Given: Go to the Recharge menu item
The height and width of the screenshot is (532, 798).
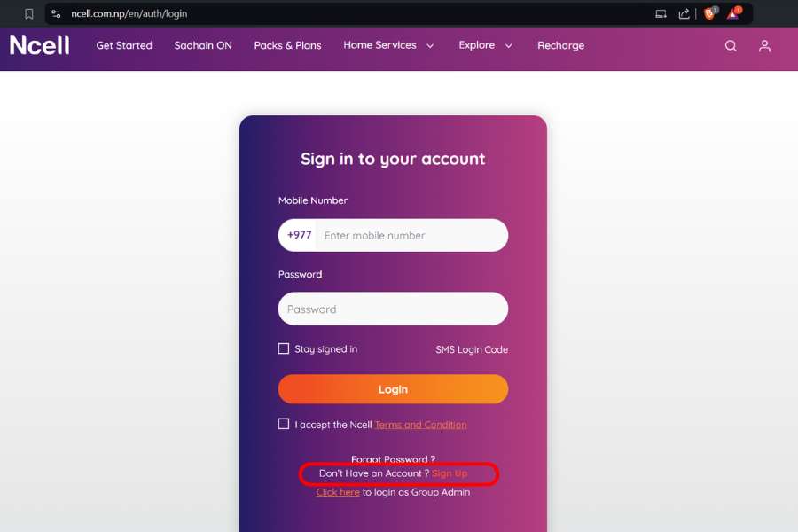Looking at the screenshot, I should coord(560,45).
